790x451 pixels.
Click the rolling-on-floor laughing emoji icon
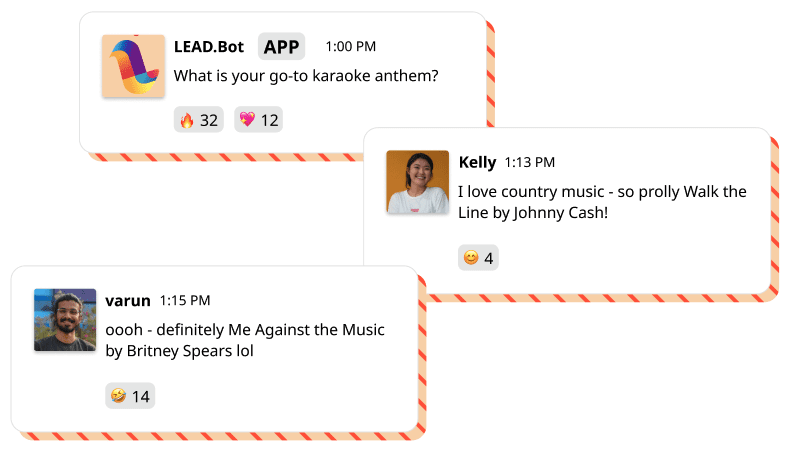(x=119, y=396)
